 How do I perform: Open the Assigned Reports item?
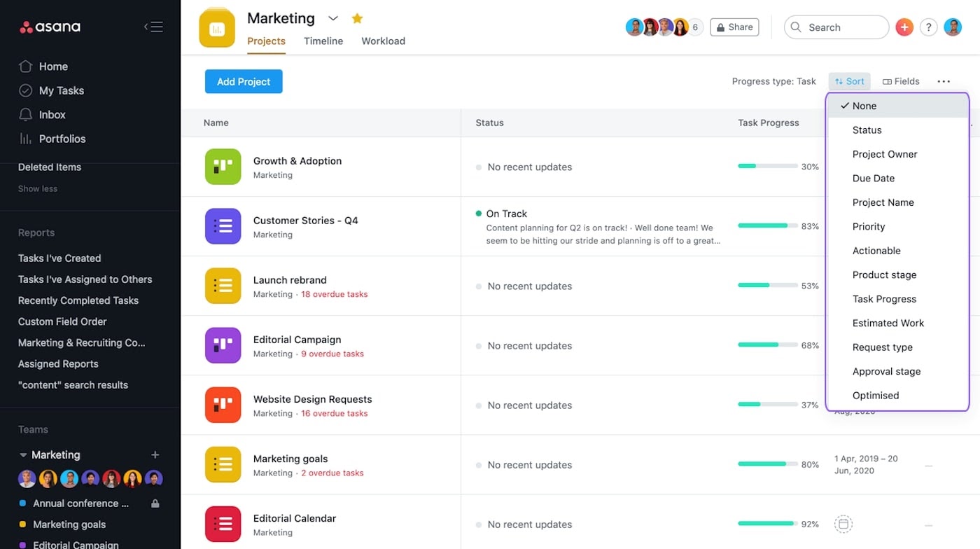(58, 363)
